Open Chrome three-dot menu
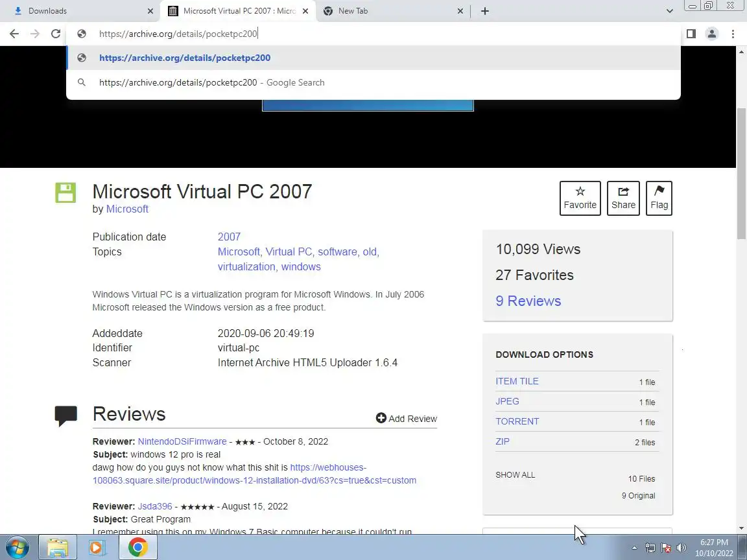Viewport: 747px width, 560px height. (x=733, y=34)
